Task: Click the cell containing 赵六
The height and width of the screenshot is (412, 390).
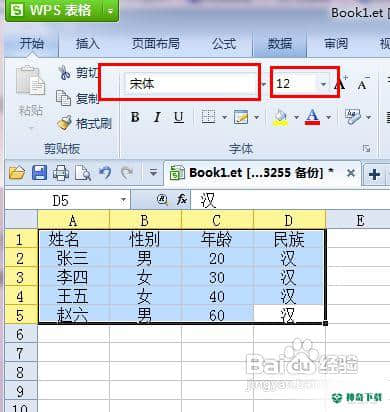Action: point(74,315)
